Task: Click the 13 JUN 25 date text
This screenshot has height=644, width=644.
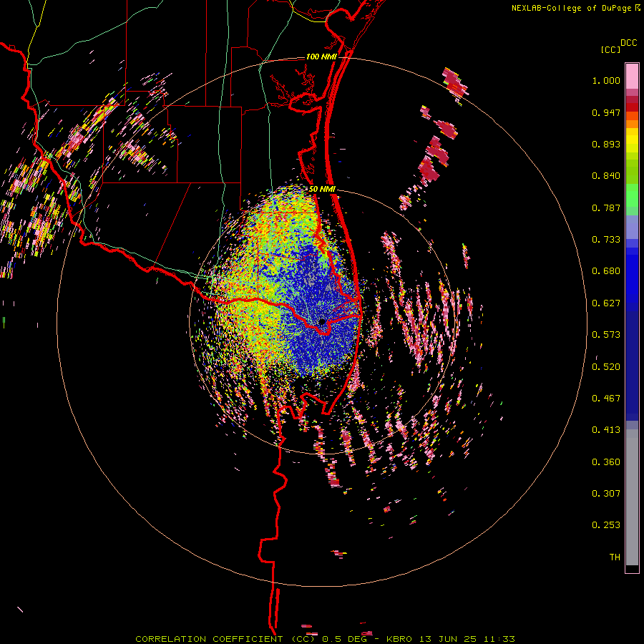Action: [x=448, y=639]
